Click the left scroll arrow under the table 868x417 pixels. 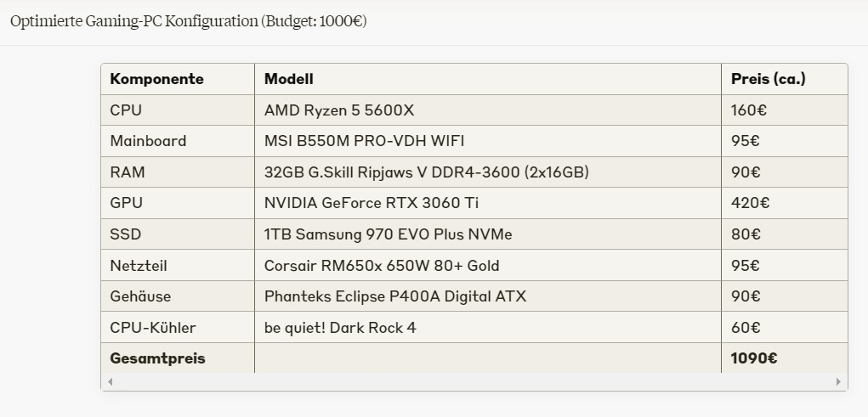pos(111,381)
